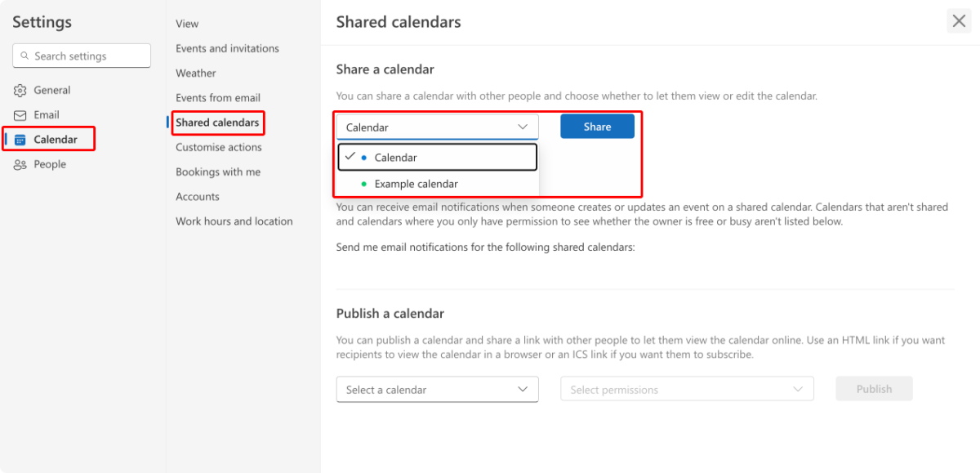Open the Work hours and location settings
This screenshot has height=473, width=980.
coord(234,221)
